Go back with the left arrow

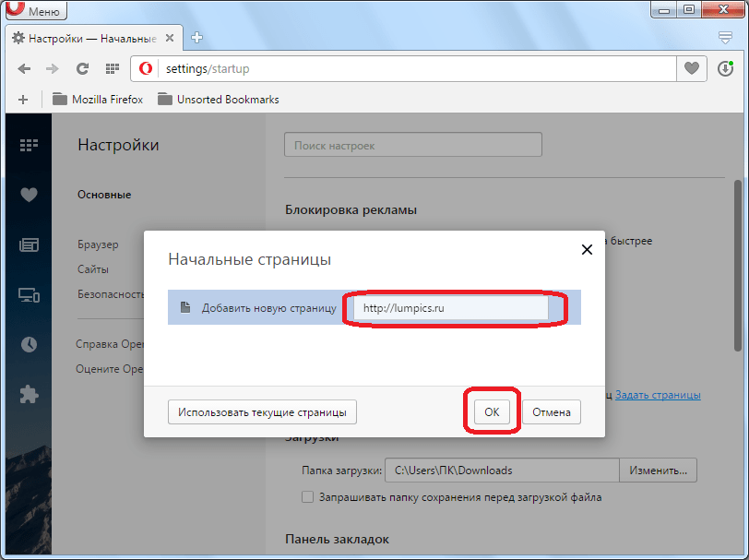[x=24, y=69]
